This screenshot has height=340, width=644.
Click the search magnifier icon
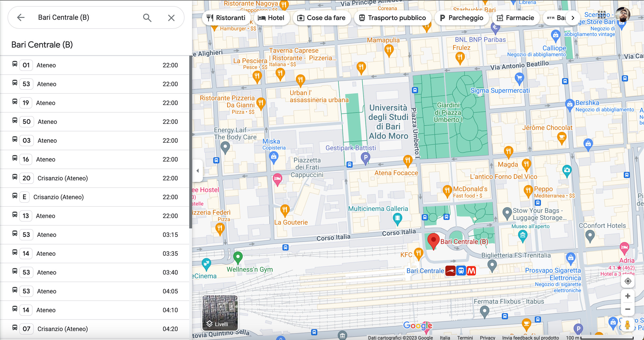[x=147, y=18]
